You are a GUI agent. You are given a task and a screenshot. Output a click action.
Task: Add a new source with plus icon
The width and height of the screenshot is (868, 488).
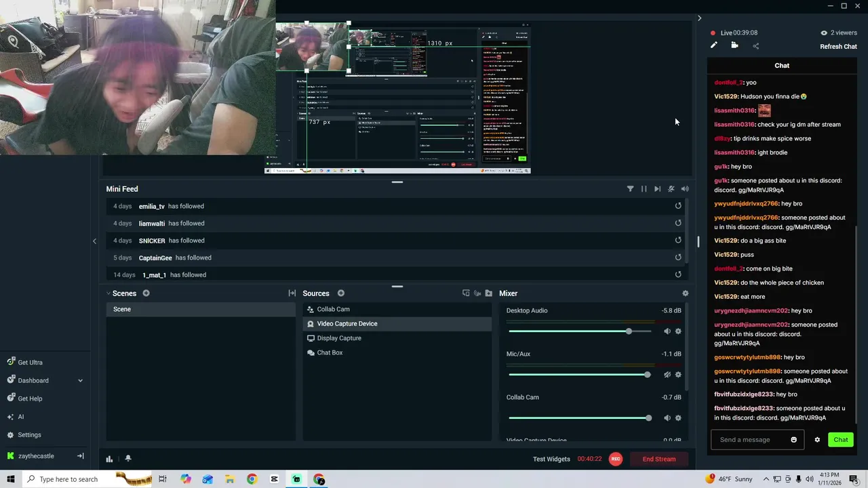click(341, 293)
